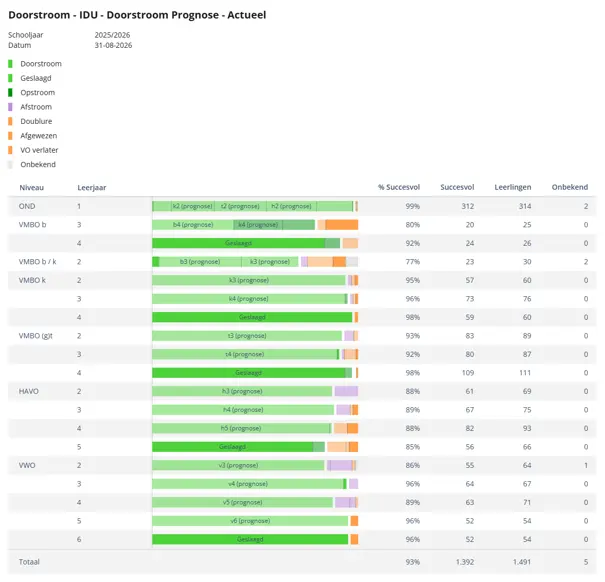
Task: Select the VWO level label
Action: pos(27,465)
